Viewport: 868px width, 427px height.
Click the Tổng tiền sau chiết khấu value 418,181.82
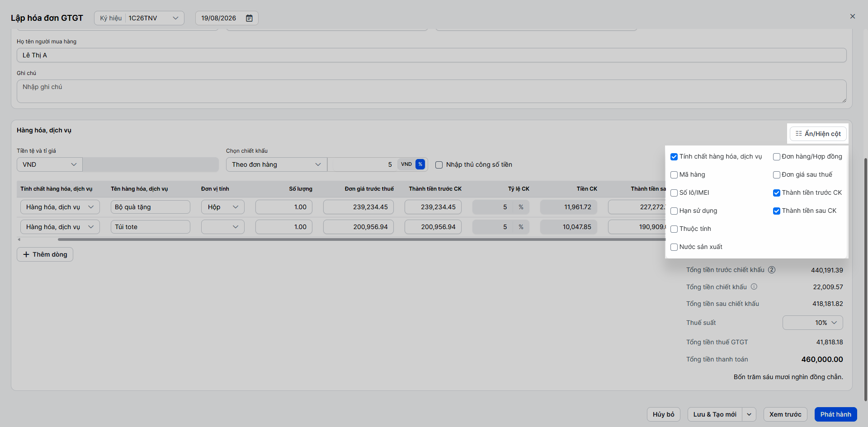(x=827, y=304)
